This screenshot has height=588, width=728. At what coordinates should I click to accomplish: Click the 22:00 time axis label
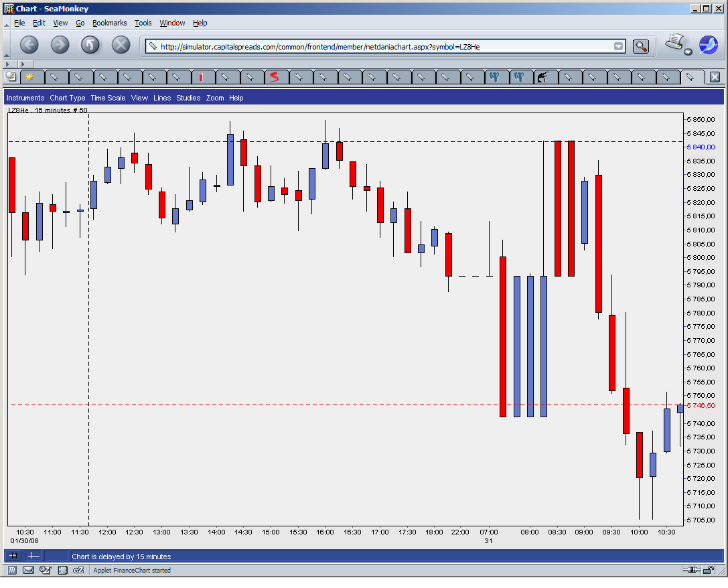coord(459,532)
